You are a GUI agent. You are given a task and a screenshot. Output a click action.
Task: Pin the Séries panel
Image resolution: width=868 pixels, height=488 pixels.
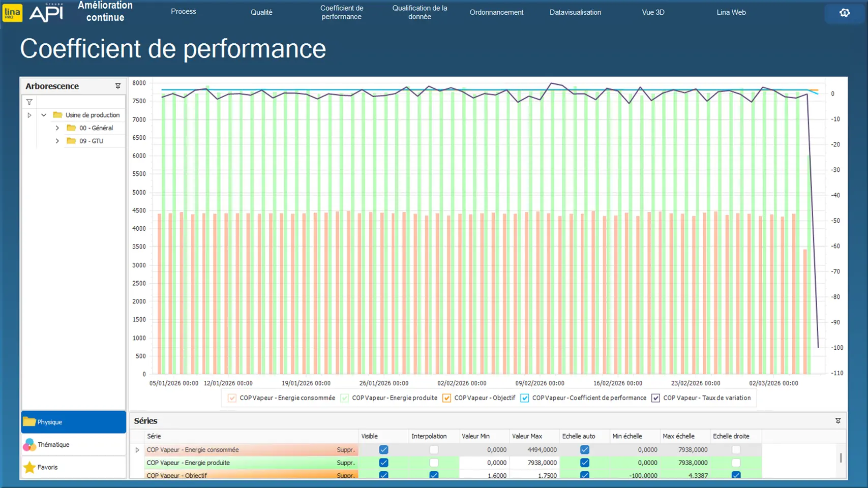838,421
